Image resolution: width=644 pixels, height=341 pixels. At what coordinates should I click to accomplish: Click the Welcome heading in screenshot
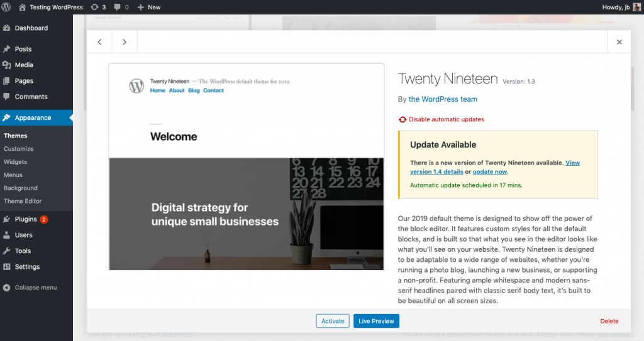[x=174, y=137]
